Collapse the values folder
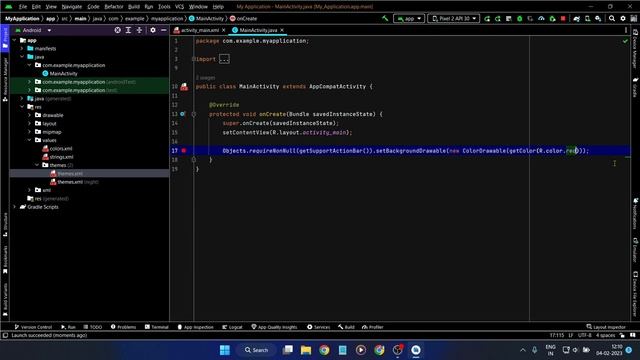This screenshot has width=640, height=360. (29, 140)
